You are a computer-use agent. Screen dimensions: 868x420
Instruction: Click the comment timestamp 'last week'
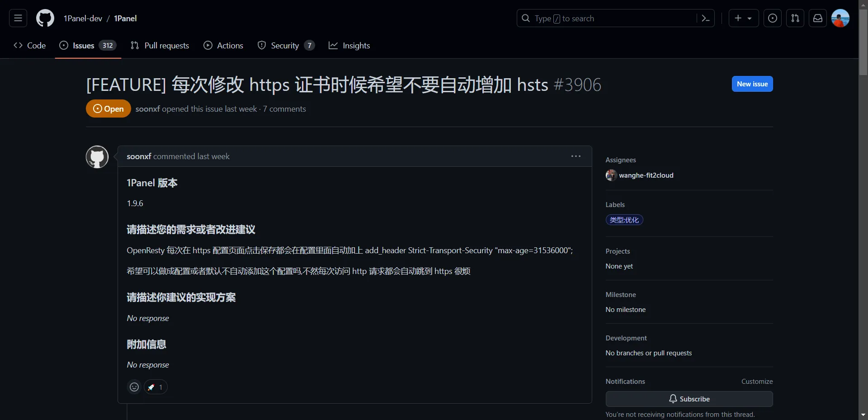[213, 156]
